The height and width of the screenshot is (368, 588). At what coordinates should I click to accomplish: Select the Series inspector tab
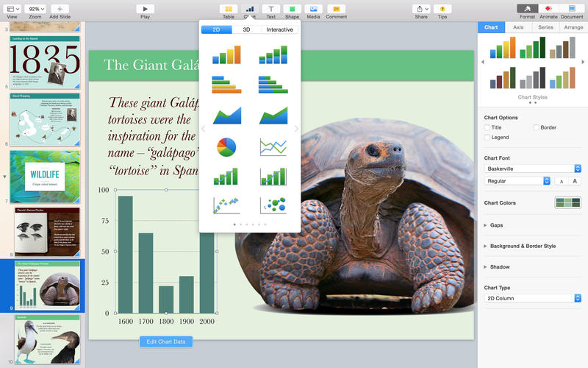(x=545, y=27)
